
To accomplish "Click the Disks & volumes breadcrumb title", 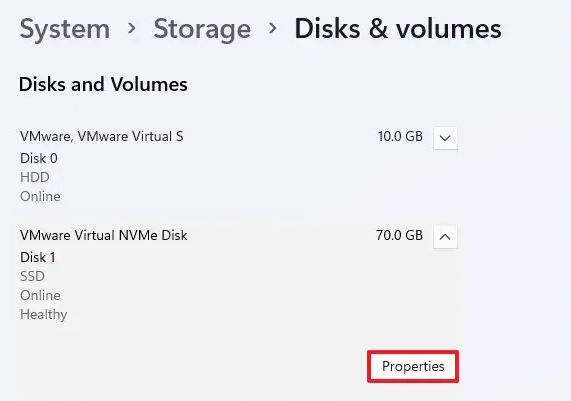I will click(x=398, y=29).
